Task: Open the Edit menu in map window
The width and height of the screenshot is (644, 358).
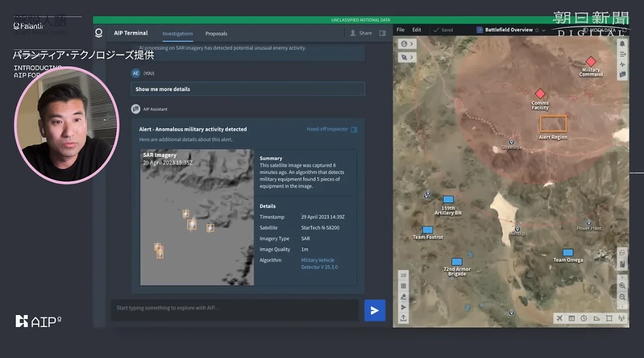Action: [x=417, y=30]
